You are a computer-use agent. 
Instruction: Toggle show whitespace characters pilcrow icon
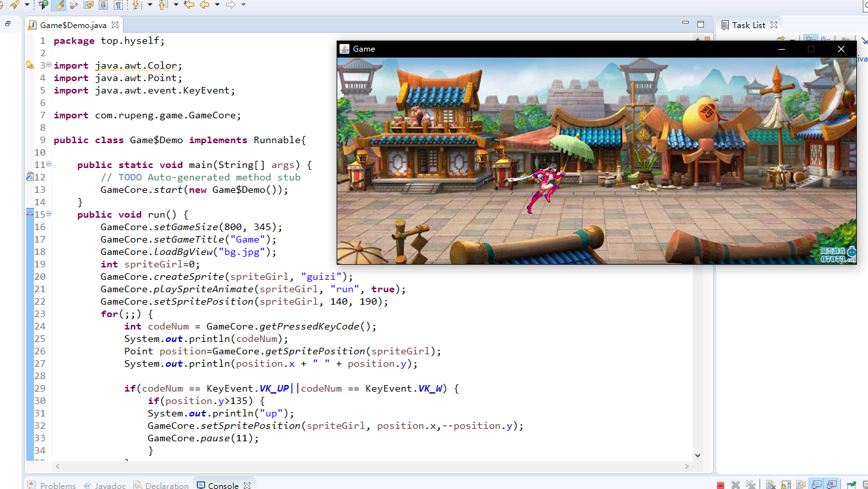click(x=118, y=5)
